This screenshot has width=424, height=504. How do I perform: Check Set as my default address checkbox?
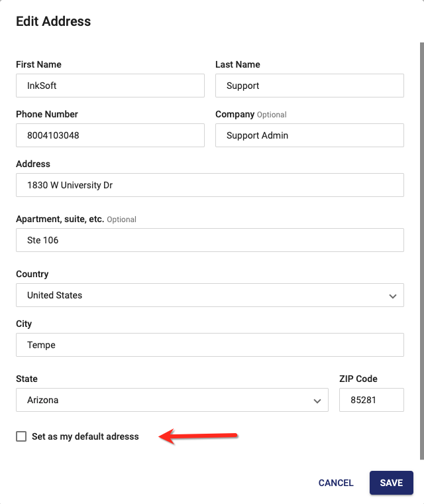coord(21,436)
